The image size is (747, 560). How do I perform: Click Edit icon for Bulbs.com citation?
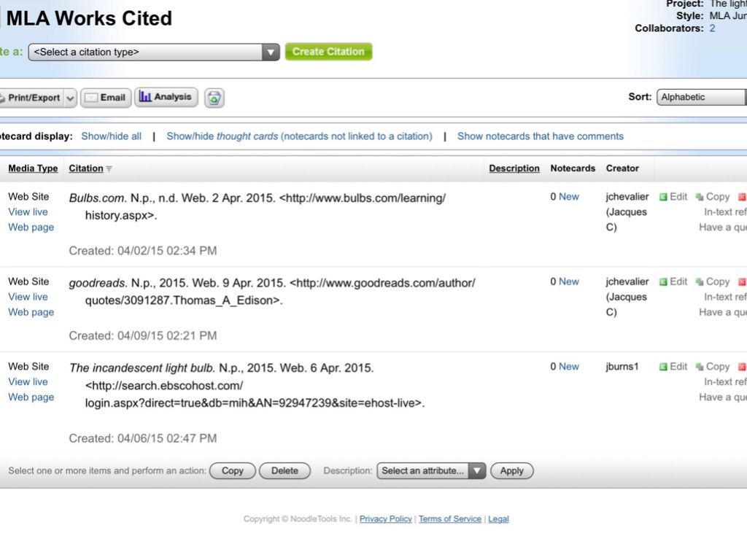(x=664, y=197)
